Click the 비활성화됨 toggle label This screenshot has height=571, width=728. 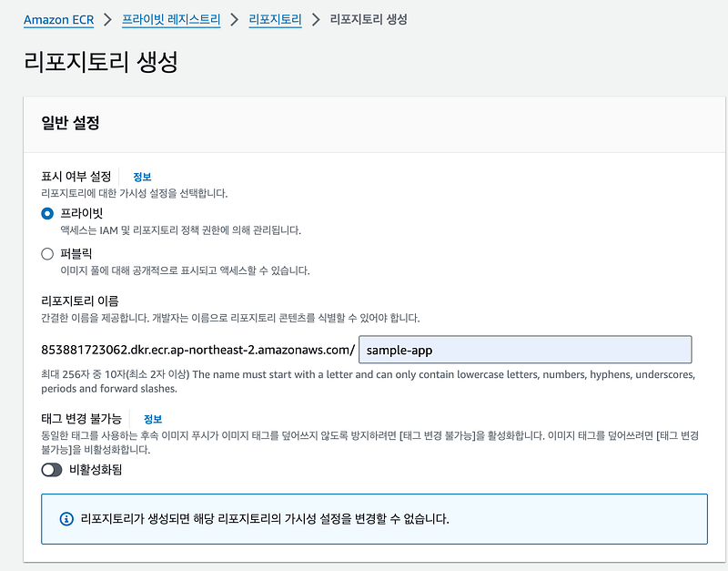tap(96, 470)
